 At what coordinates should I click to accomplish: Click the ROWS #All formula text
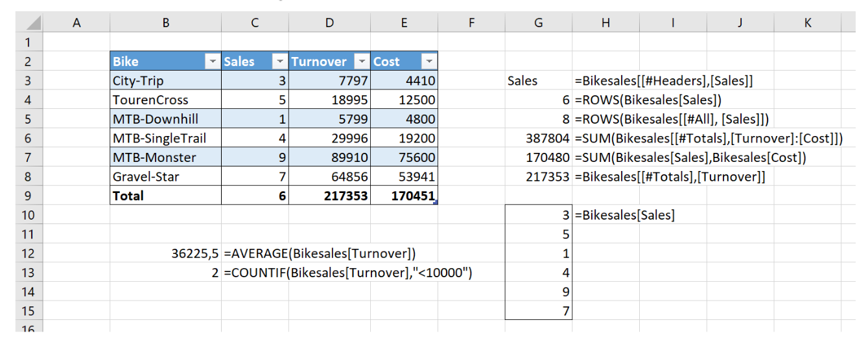pos(672,119)
